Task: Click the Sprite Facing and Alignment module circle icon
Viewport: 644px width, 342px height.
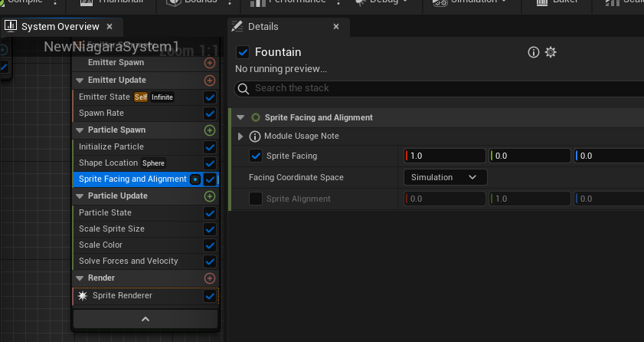Action: (256, 117)
